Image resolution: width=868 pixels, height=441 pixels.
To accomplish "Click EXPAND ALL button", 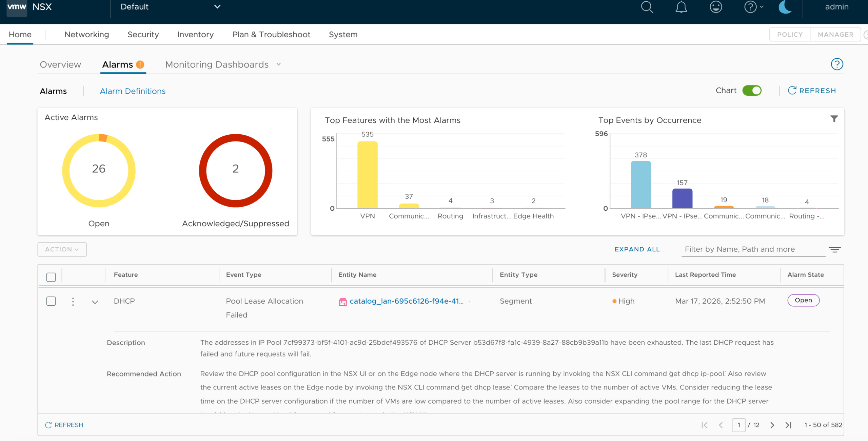I will point(637,249).
